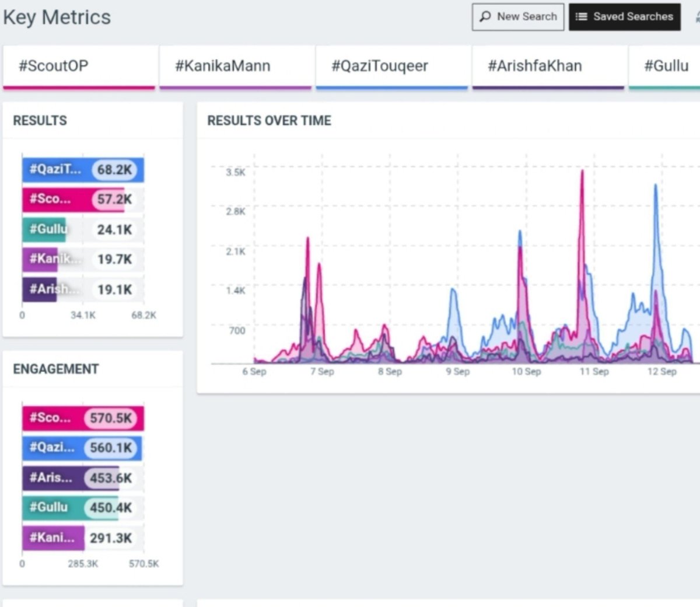The height and width of the screenshot is (607, 700).
Task: Click the 2.8K y-axis label
Action: pyautogui.click(x=236, y=212)
